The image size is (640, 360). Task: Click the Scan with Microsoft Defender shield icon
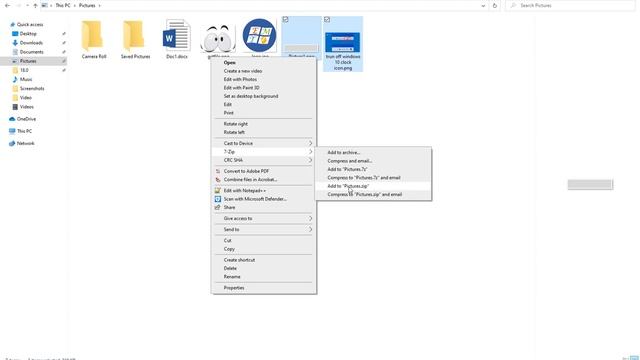(218, 199)
